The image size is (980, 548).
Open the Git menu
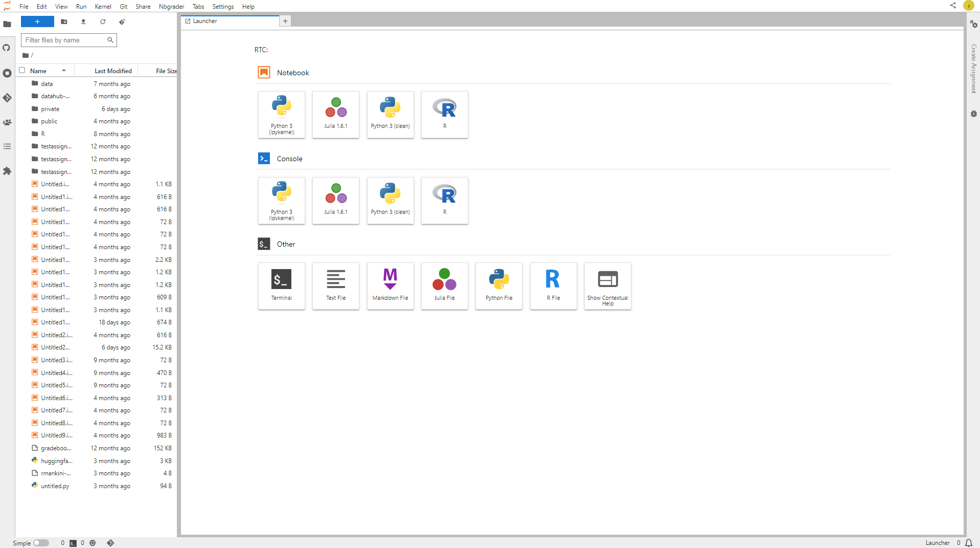[x=124, y=7]
